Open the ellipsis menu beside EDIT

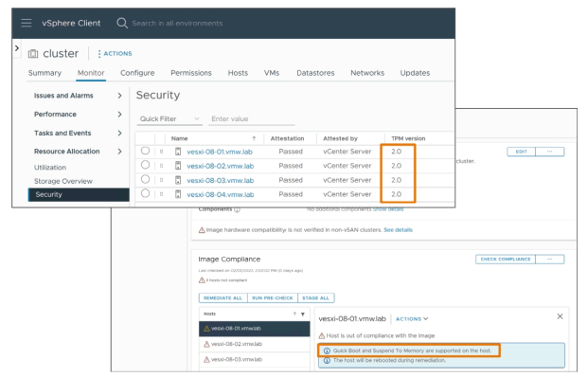pos(550,152)
